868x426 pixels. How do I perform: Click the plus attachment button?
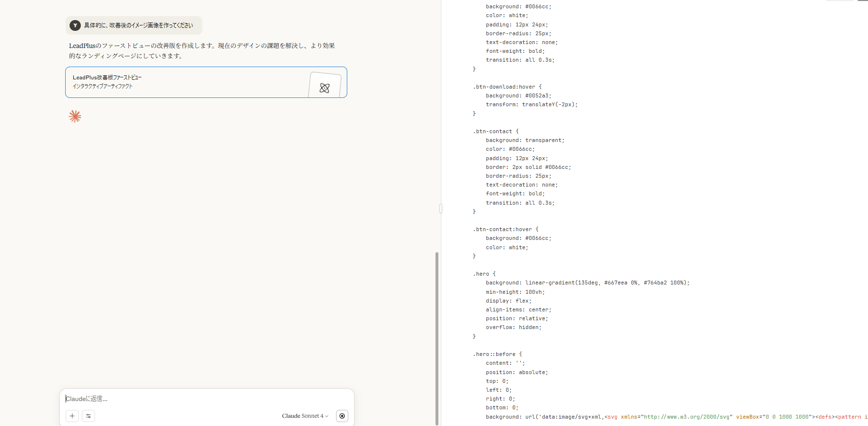(x=72, y=416)
